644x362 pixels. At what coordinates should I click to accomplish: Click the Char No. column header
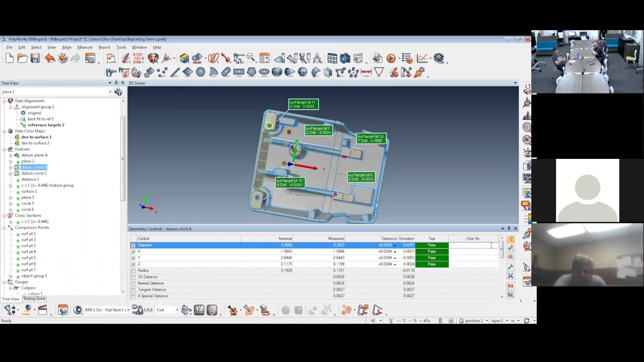(x=473, y=239)
